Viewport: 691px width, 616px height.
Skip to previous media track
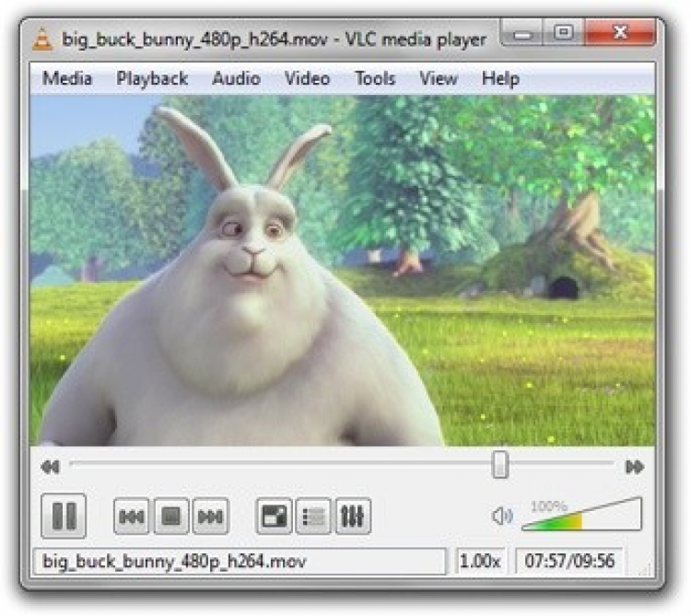(132, 516)
